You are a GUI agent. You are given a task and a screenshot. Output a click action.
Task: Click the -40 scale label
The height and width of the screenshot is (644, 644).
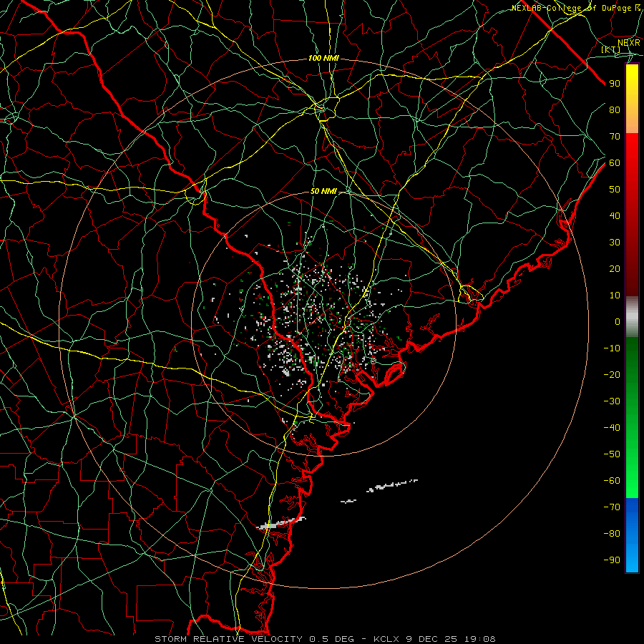612,428
